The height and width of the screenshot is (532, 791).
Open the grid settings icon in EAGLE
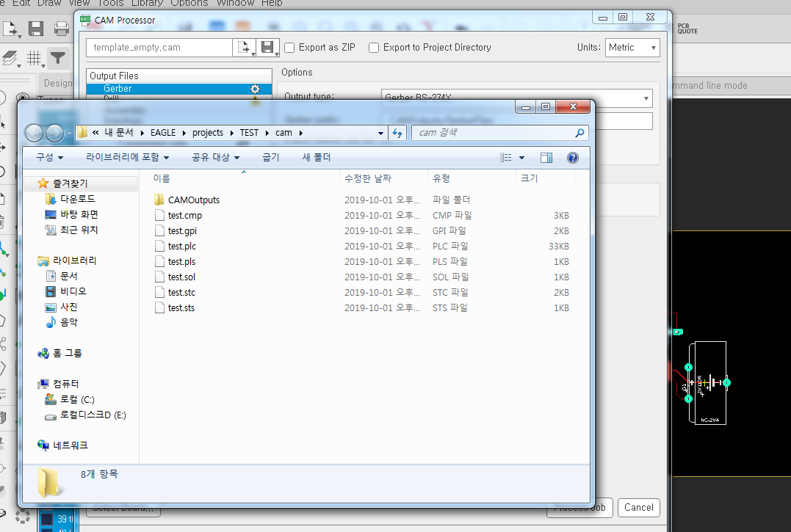(35, 59)
